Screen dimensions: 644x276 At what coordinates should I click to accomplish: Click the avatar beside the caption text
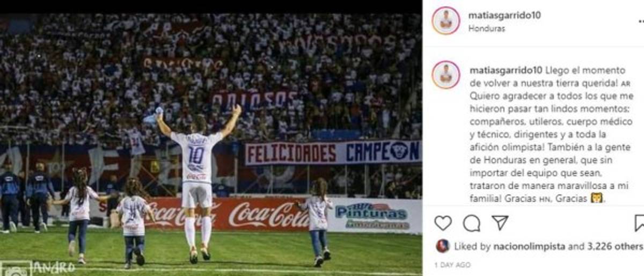coord(446,75)
